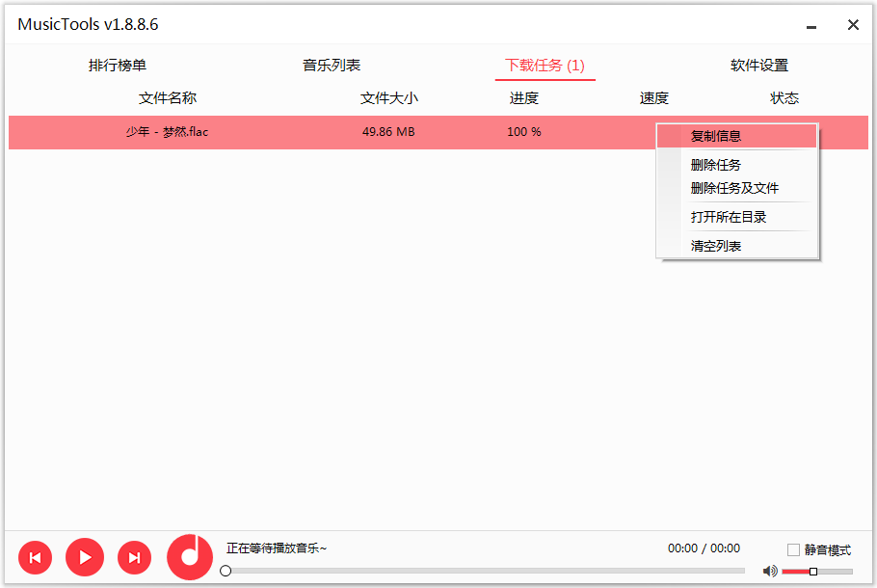Click the 文件大小 column header
877x588 pixels.
(389, 98)
